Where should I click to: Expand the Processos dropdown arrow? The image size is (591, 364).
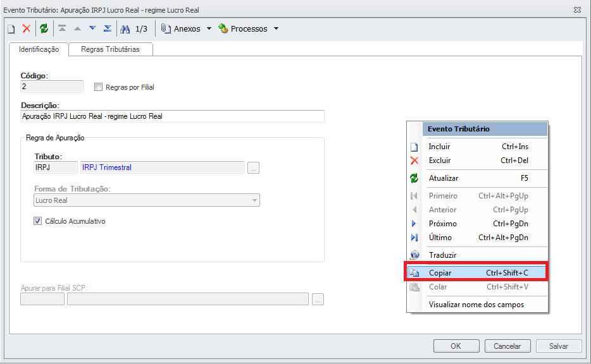click(x=276, y=29)
